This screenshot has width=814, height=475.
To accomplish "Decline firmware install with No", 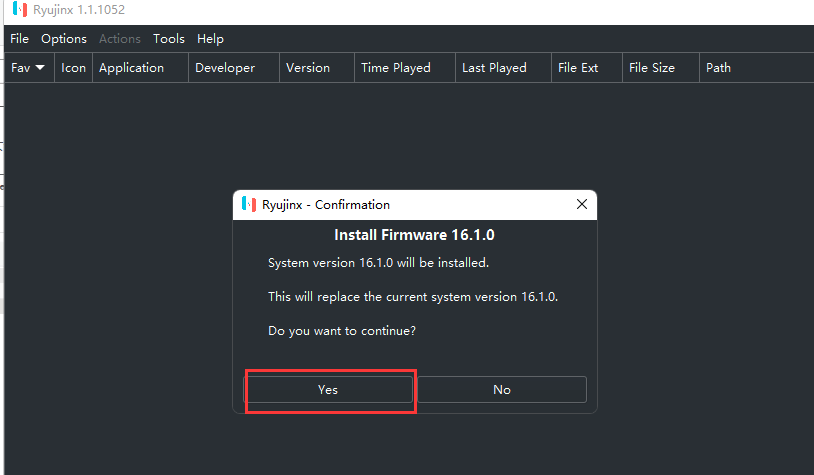I will coord(502,389).
